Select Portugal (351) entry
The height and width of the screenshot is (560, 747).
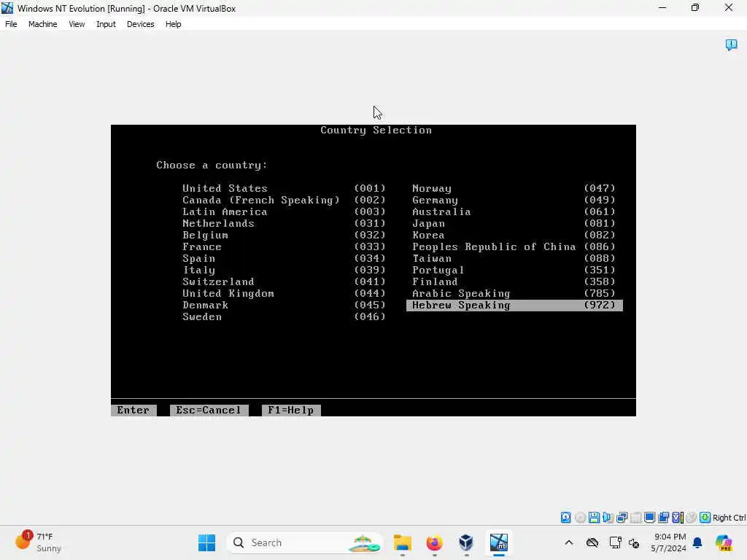tap(514, 270)
